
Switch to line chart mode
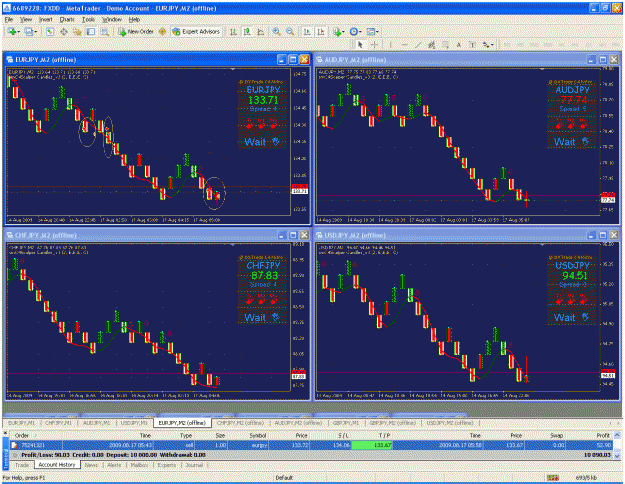coord(261,31)
